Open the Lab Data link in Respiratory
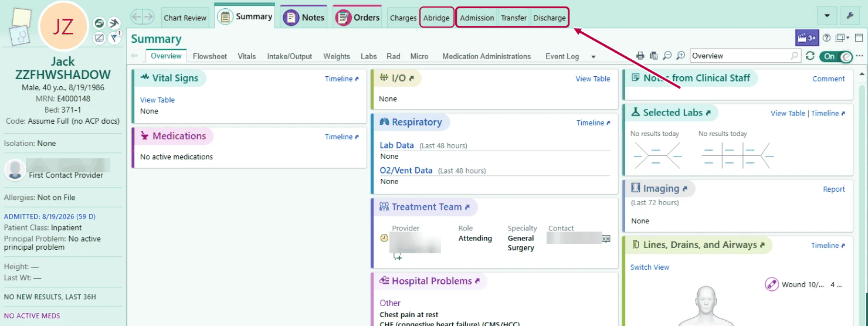The width and height of the screenshot is (868, 326). point(397,145)
